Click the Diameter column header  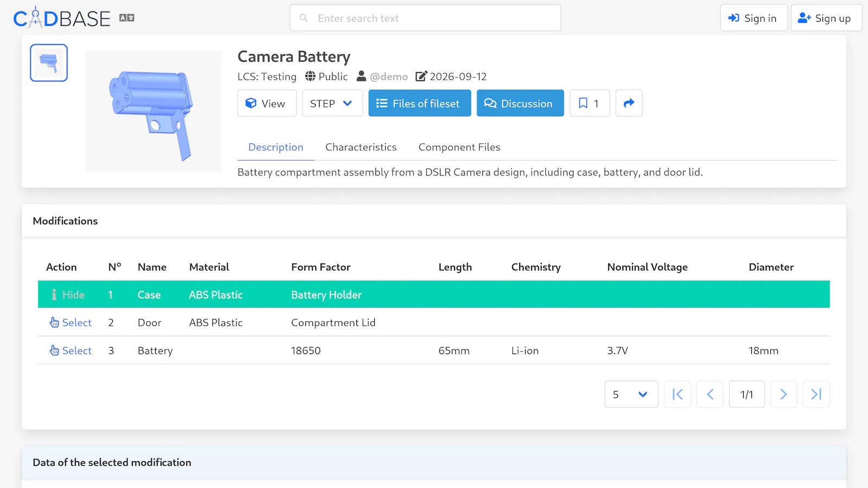click(x=771, y=267)
